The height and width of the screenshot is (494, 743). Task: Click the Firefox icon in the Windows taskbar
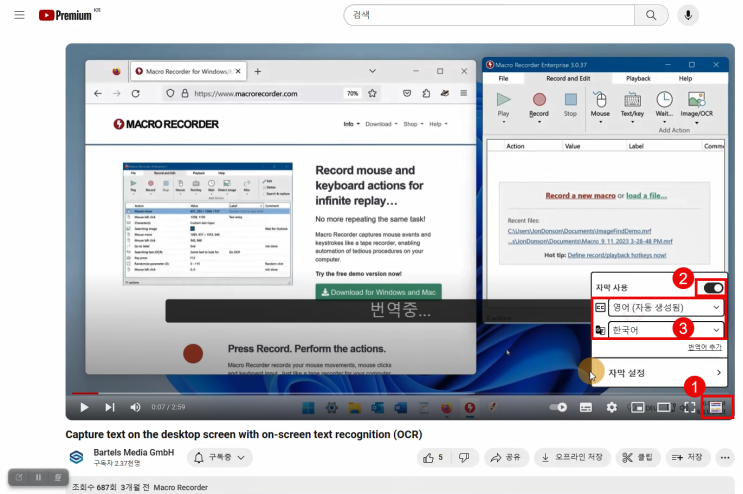click(x=446, y=408)
